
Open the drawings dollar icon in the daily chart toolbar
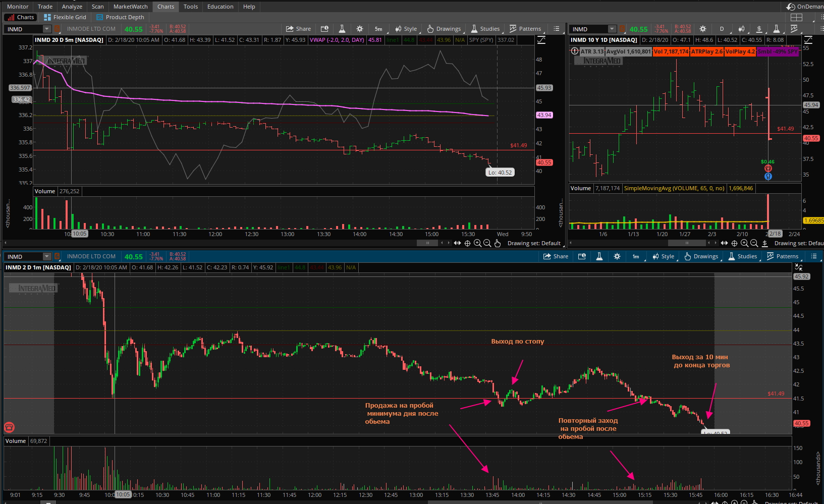pos(759,29)
